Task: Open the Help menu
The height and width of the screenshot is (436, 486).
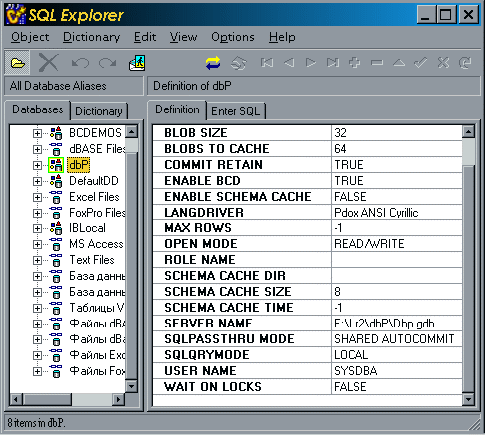Action: (x=282, y=37)
